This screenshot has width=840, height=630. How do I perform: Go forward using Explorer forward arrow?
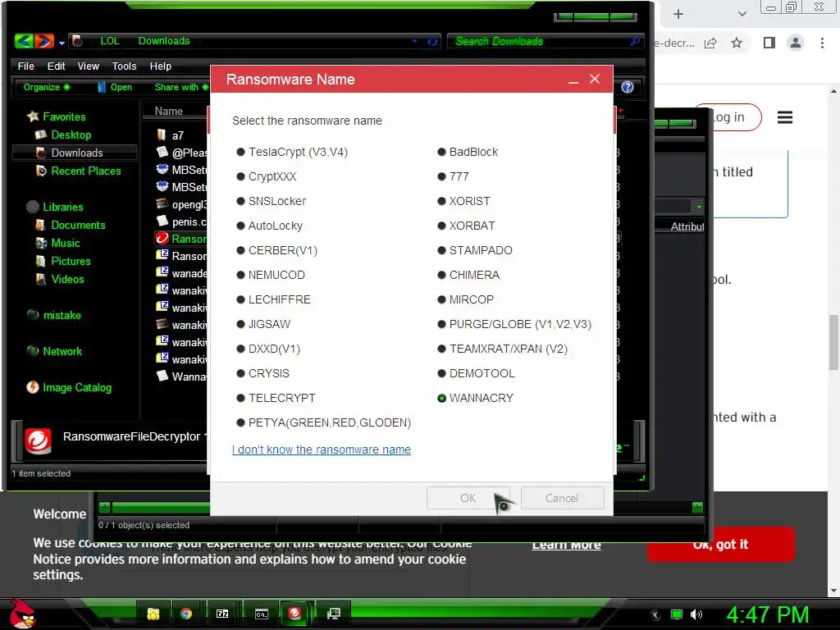[x=44, y=41]
